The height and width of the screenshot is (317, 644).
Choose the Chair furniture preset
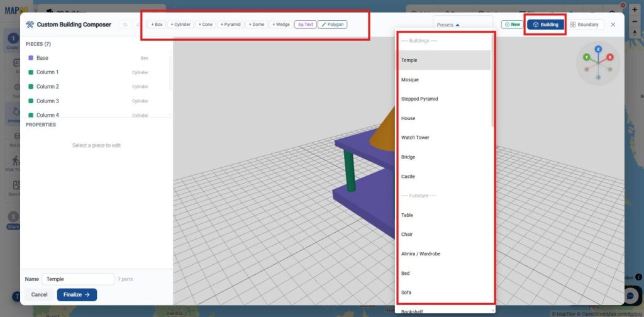443,235
